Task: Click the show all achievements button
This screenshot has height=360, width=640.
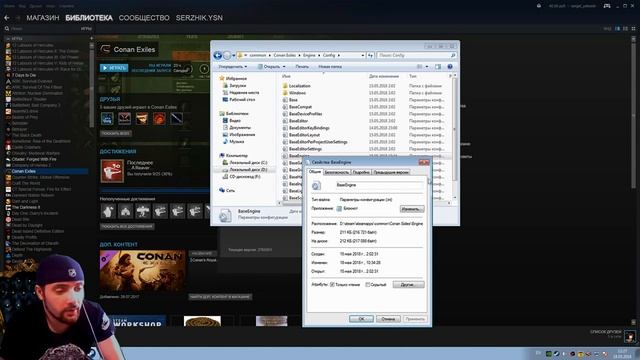Action: [x=127, y=226]
